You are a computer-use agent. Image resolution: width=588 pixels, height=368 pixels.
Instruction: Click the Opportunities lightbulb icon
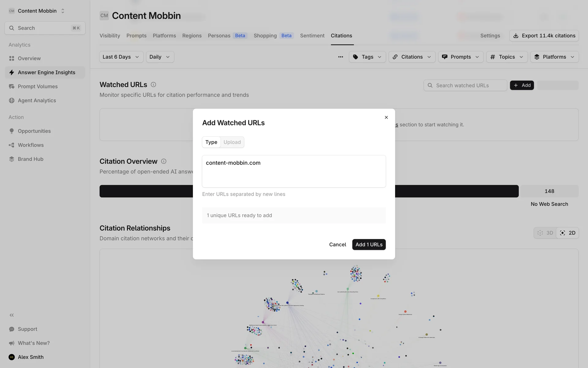click(12, 131)
